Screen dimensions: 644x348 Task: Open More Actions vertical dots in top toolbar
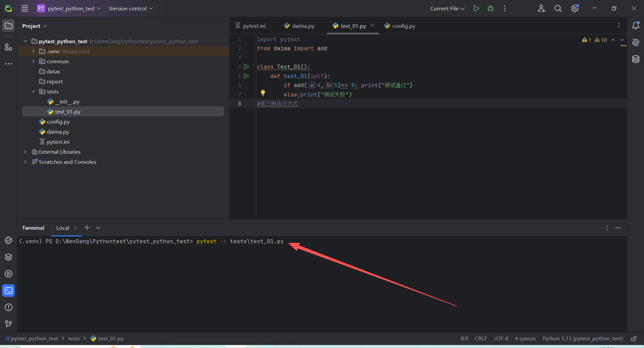[x=505, y=8]
